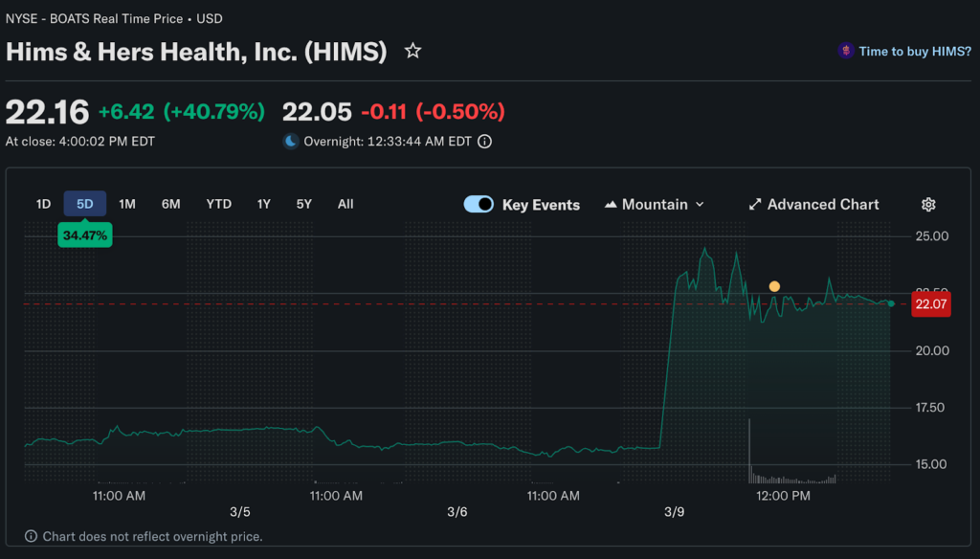Switch to the 1D time range
The width and height of the screenshot is (980, 559).
pos(43,204)
